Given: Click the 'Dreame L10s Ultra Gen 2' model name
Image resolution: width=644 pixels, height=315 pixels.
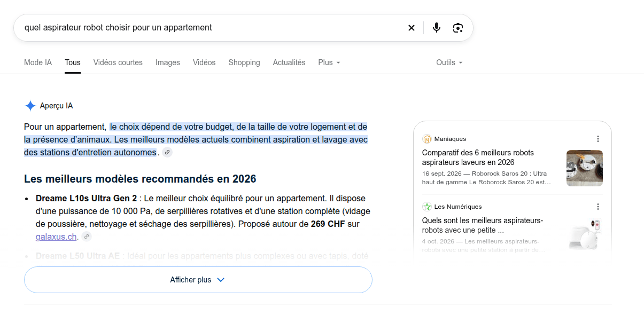Looking at the screenshot, I should 87,198.
